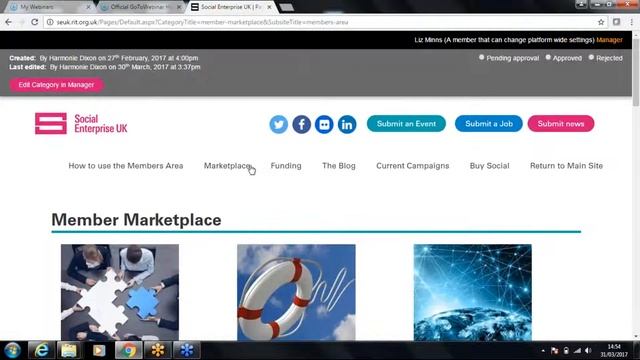The width and height of the screenshot is (640, 360).
Task: Open the Windows Start orb
Action: (x=12, y=350)
